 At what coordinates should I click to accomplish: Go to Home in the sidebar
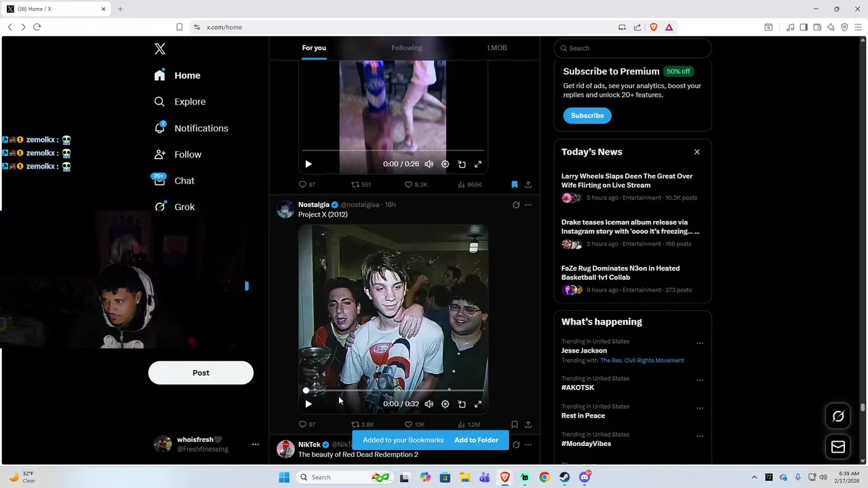pyautogui.click(x=177, y=75)
